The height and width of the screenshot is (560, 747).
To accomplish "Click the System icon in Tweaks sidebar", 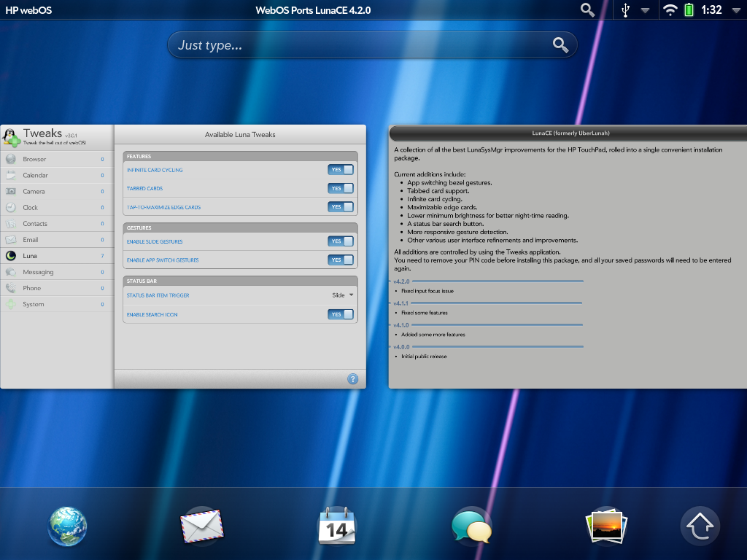I will pos(11,304).
